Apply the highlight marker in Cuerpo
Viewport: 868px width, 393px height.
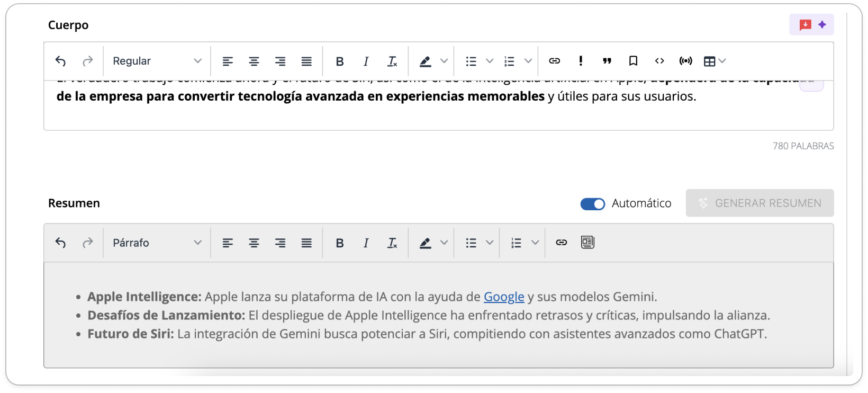click(425, 61)
